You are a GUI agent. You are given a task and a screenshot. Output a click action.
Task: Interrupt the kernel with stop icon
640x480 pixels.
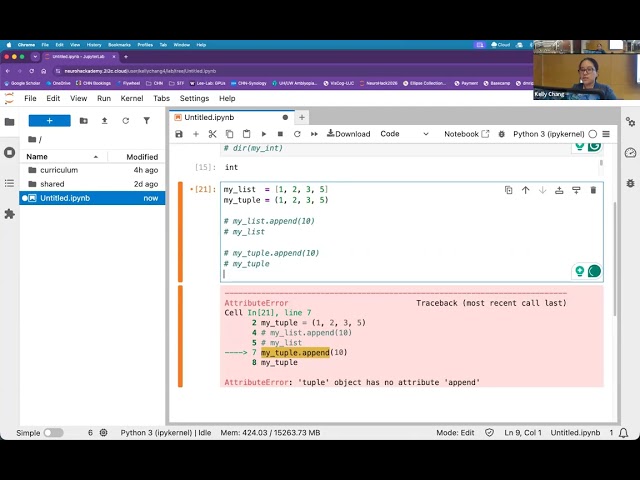280,134
